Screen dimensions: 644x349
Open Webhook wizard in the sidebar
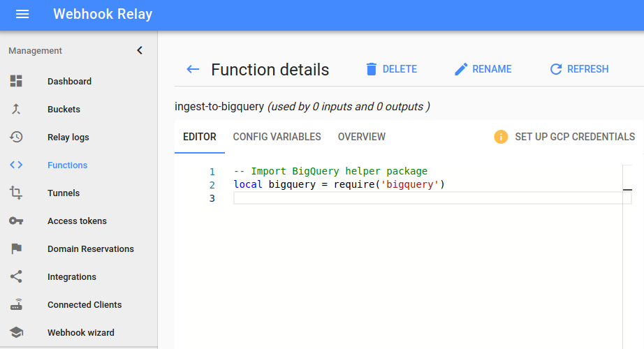tap(80, 332)
